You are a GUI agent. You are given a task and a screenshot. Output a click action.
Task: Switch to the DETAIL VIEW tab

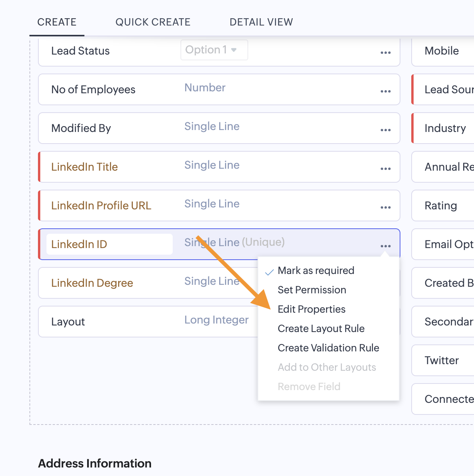click(x=261, y=22)
